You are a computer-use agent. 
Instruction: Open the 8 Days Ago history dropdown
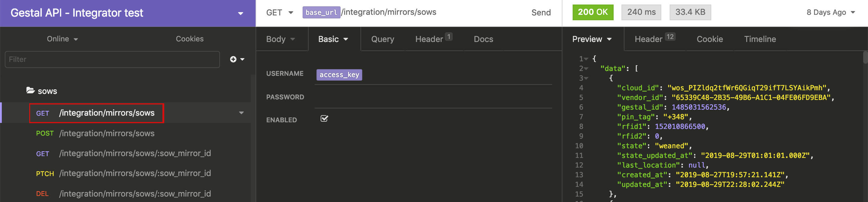pos(830,12)
